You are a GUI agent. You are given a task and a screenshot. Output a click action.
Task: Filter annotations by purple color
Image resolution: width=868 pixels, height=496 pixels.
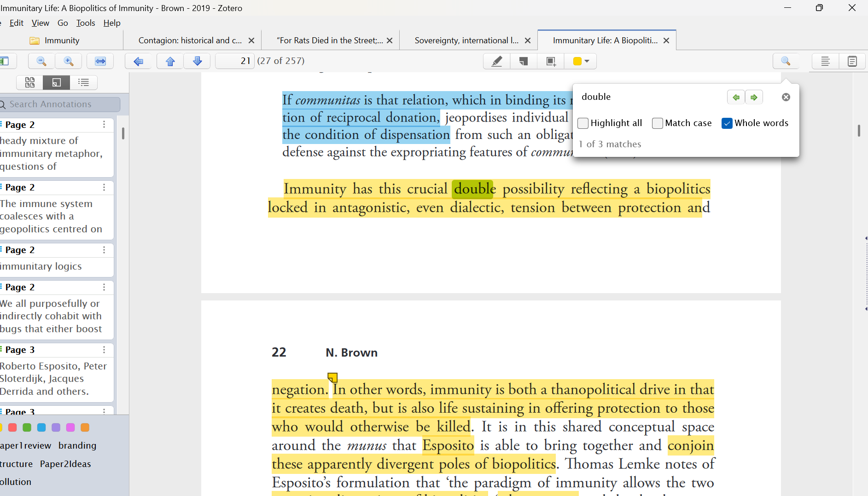coord(56,427)
